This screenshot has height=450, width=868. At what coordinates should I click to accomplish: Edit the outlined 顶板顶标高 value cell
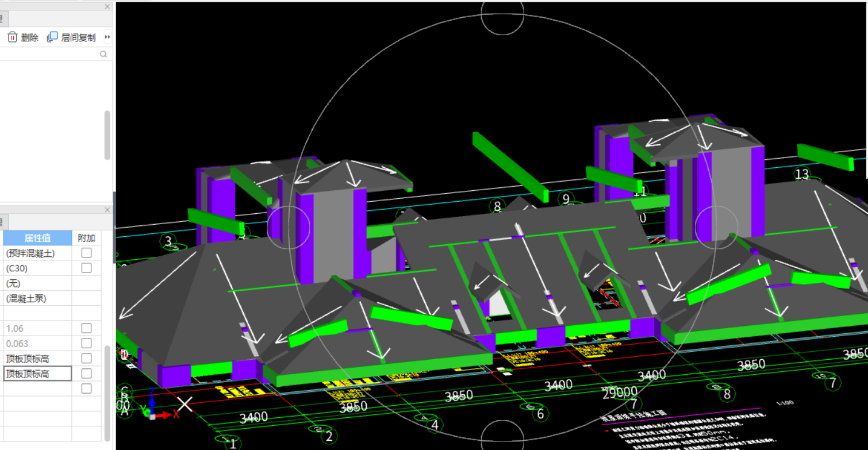pos(37,374)
